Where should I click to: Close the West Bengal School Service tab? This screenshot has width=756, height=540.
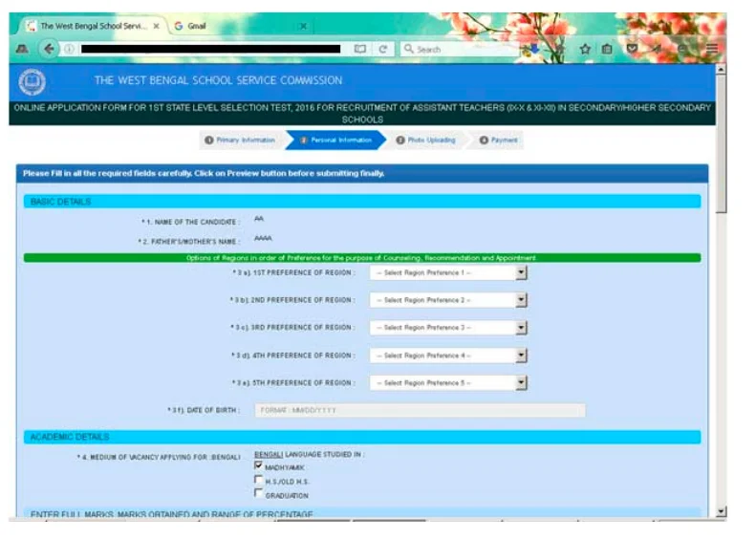tap(156, 26)
